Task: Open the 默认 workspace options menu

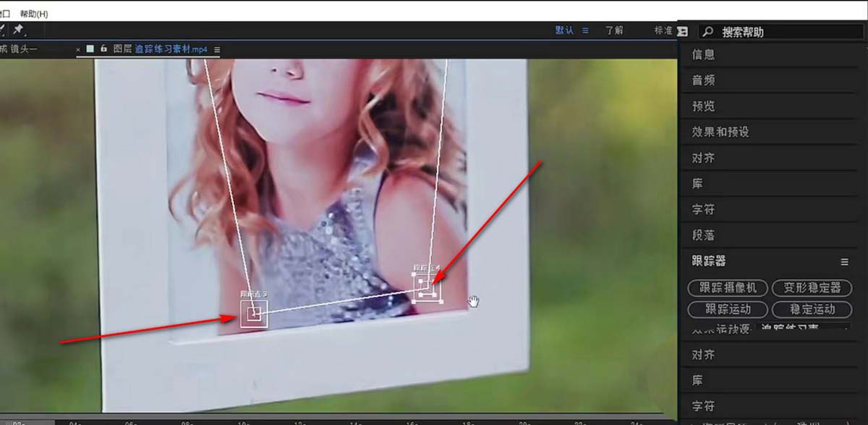Action: tap(585, 30)
